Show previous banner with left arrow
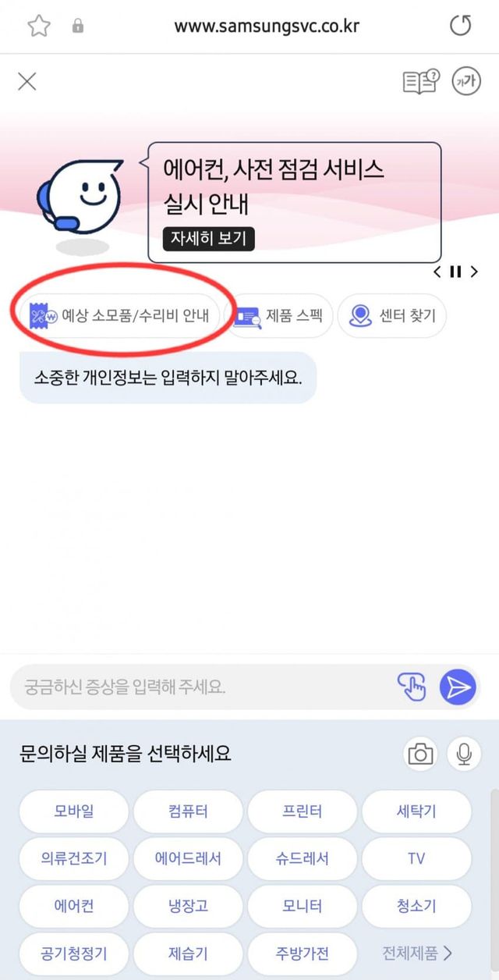Viewport: 499px width, 980px height. (x=437, y=272)
